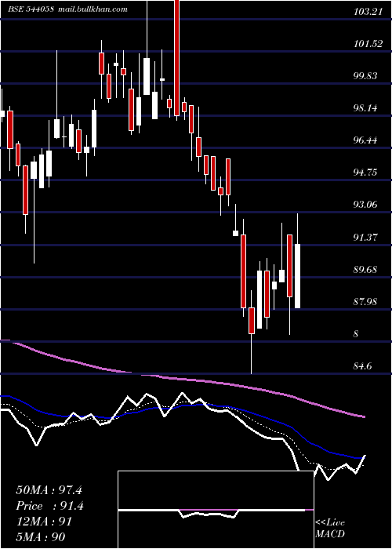
Task: Click the 94.75 price axis label
Action: [x=366, y=173]
